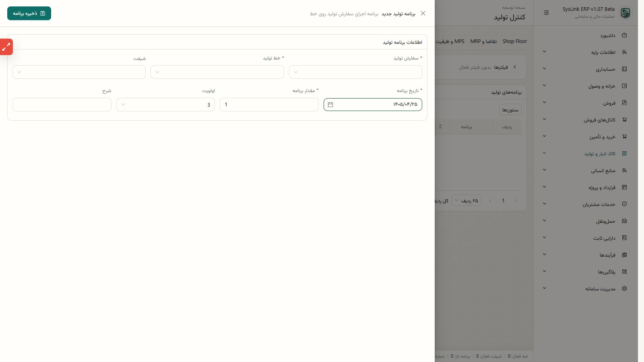This screenshot has width=644, height=362.
Task: Switch to the Shop Floor tab
Action: [x=514, y=41]
